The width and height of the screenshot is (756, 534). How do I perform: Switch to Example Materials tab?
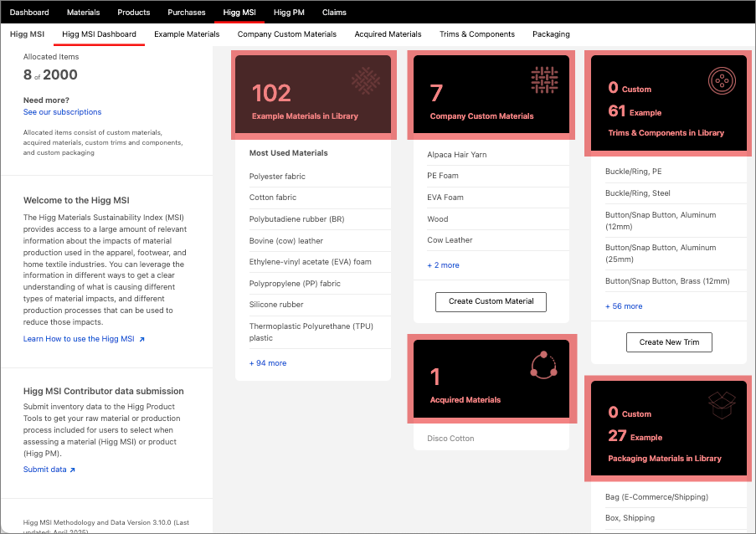[187, 34]
